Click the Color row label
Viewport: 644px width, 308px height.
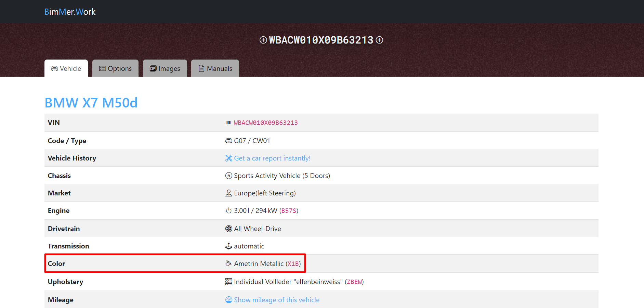coord(56,264)
